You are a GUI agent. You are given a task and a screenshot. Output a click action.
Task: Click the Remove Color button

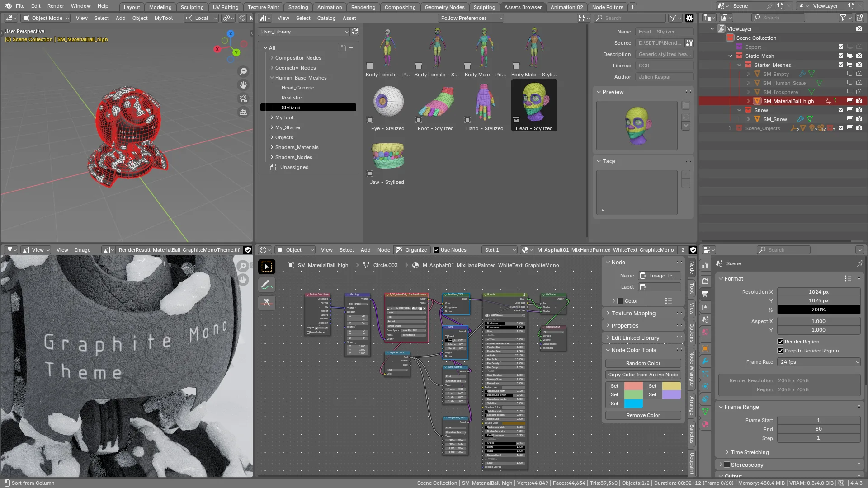coord(643,415)
